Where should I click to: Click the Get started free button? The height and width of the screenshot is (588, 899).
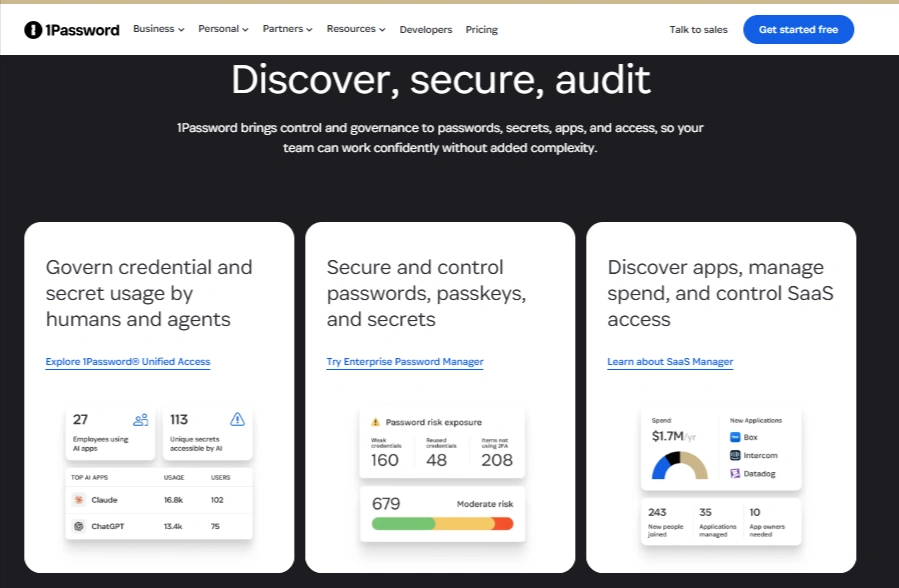coord(799,30)
